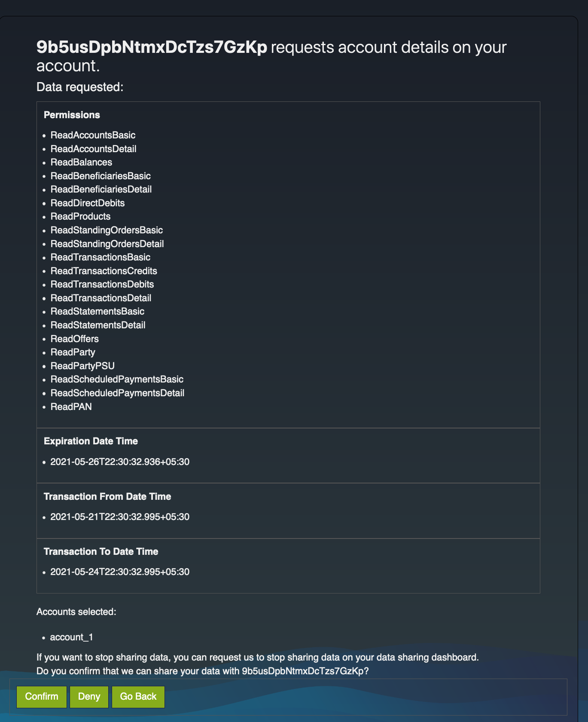Click the ReadProducts permission entry
The width and height of the screenshot is (588, 722).
tap(80, 217)
